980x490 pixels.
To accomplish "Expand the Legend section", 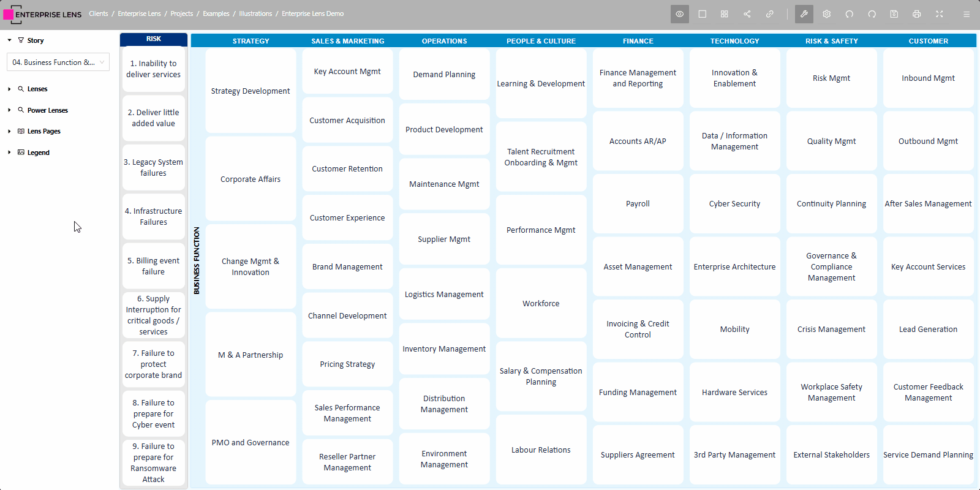I will click(x=9, y=153).
